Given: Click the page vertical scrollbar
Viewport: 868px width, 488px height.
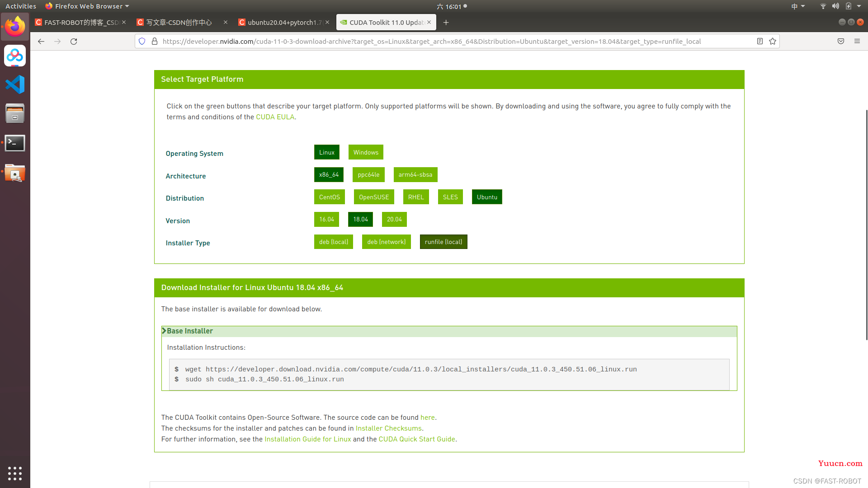Looking at the screenshot, I should point(866,225).
